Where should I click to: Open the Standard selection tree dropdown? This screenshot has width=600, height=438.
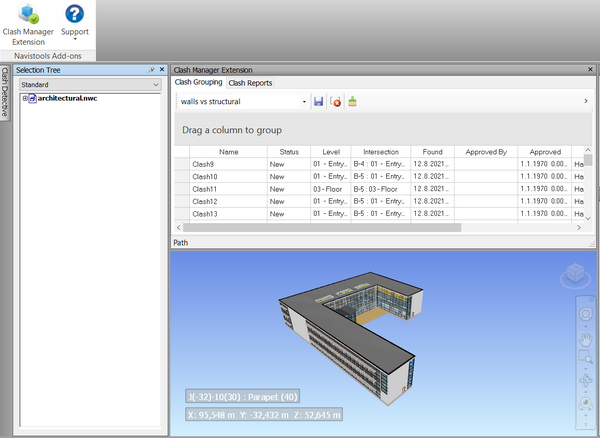coord(155,86)
